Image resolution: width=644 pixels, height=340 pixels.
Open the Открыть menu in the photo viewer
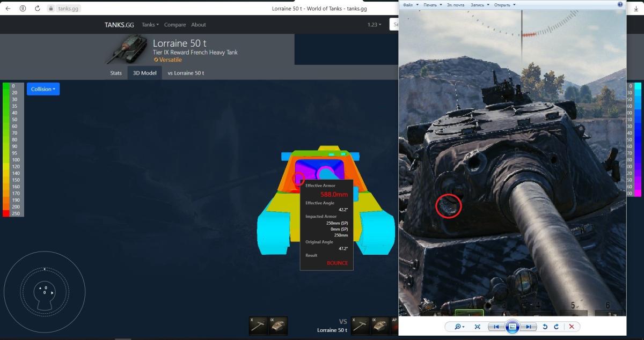coord(505,5)
